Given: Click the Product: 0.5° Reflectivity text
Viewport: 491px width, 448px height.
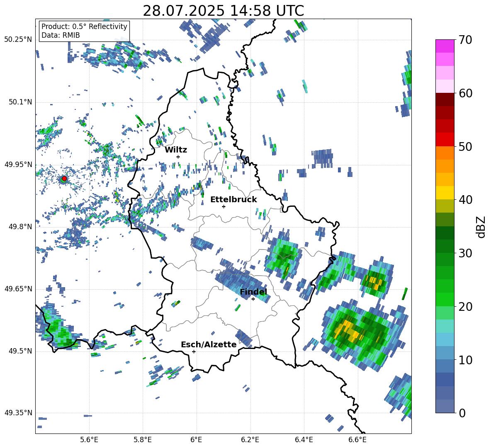Looking at the screenshot, I should tap(84, 26).
